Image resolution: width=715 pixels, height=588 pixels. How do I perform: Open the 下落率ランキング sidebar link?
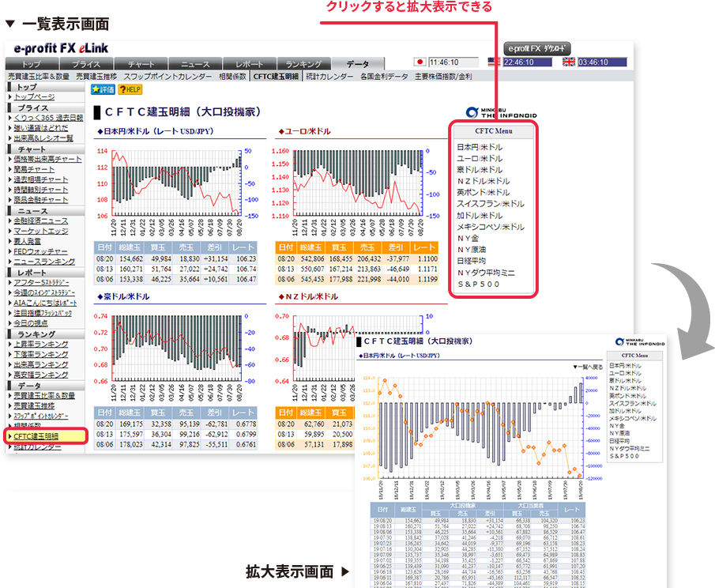[x=41, y=354]
